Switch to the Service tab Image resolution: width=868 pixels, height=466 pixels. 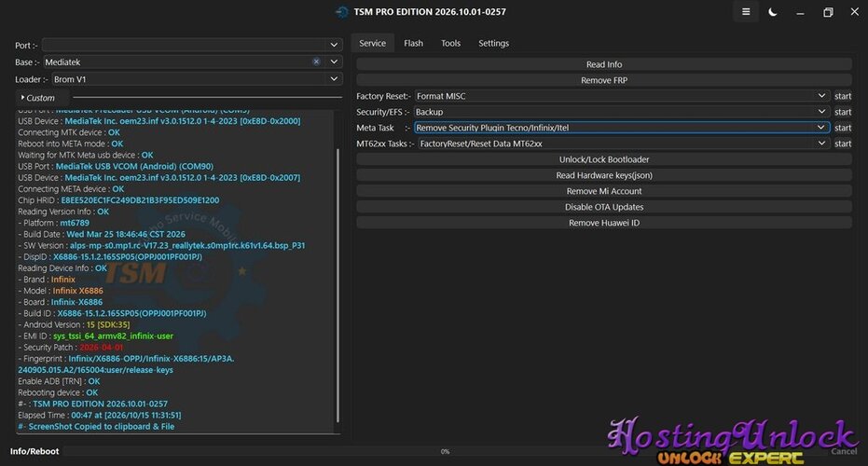(373, 43)
